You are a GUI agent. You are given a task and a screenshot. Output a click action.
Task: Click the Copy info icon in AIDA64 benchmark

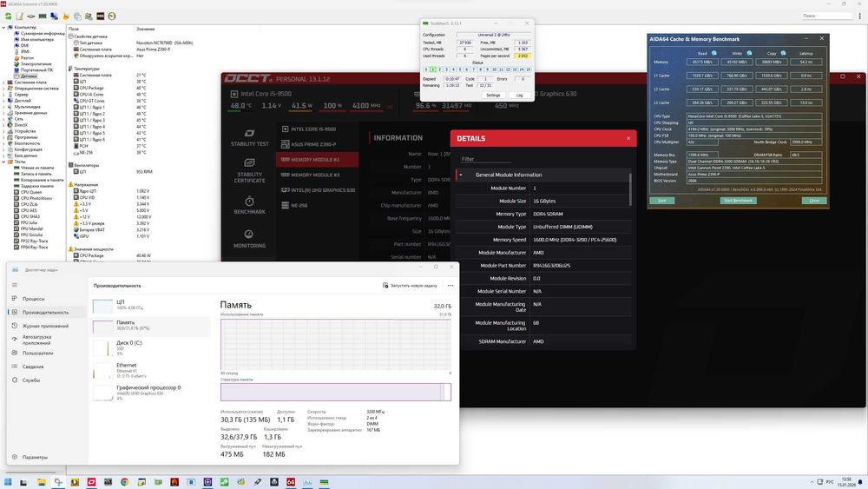[x=783, y=53]
